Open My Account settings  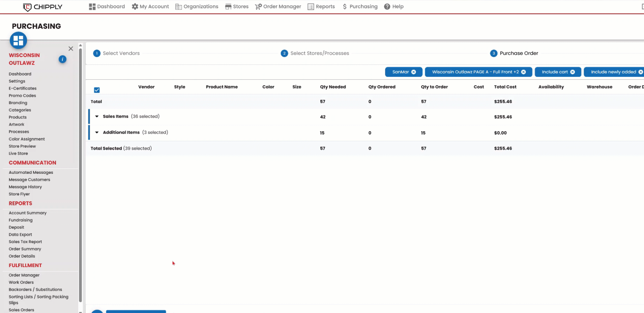click(150, 6)
